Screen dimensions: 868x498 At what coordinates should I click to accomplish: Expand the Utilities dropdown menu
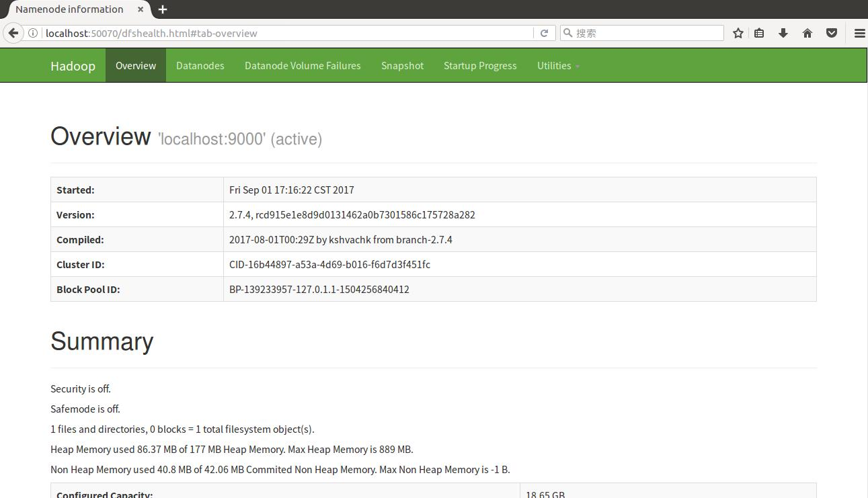coord(558,66)
